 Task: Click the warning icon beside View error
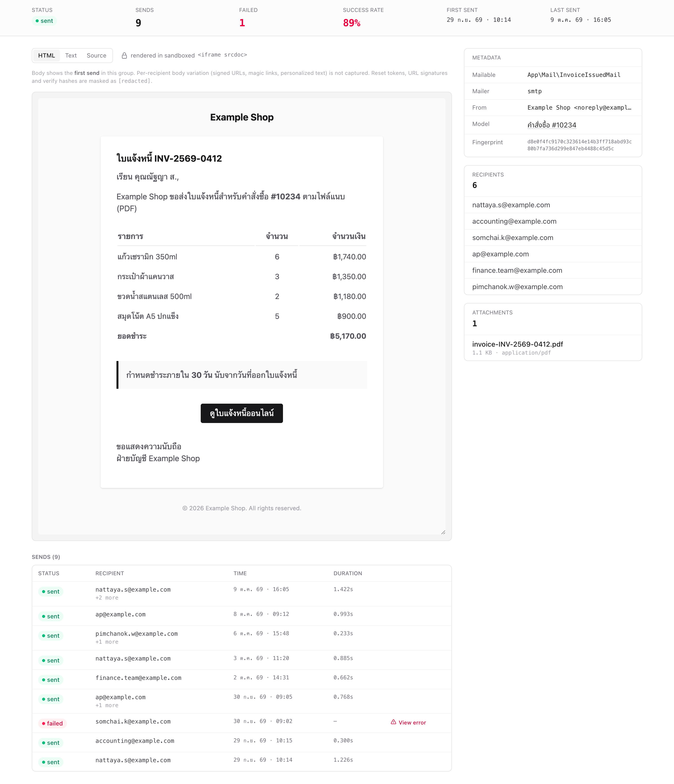pyautogui.click(x=393, y=722)
